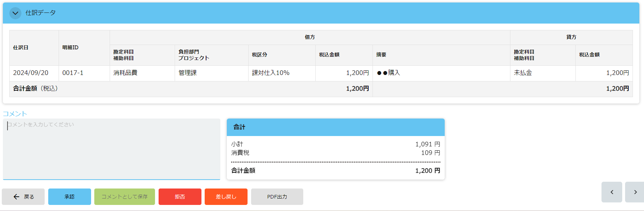644x211 pixels.
Task: Click the 管理課 department cell
Action: coord(188,73)
